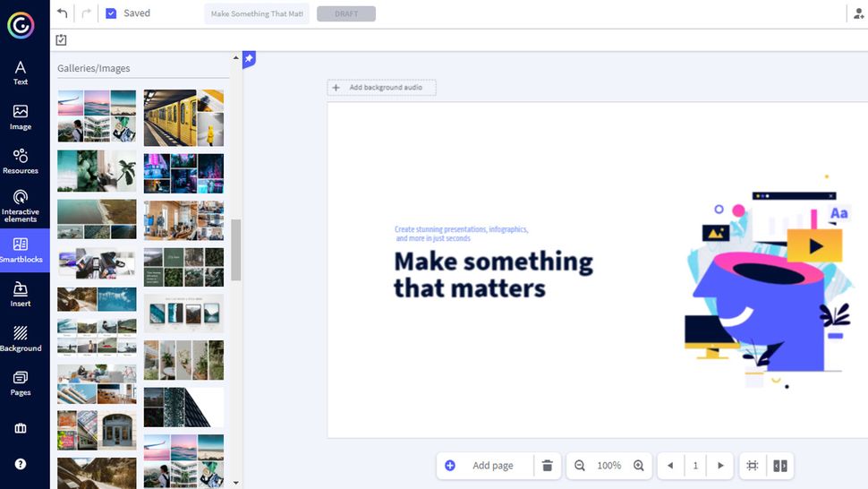This screenshot has height=489, width=868.
Task: Select the aerial coastline gallery
Action: click(x=97, y=219)
